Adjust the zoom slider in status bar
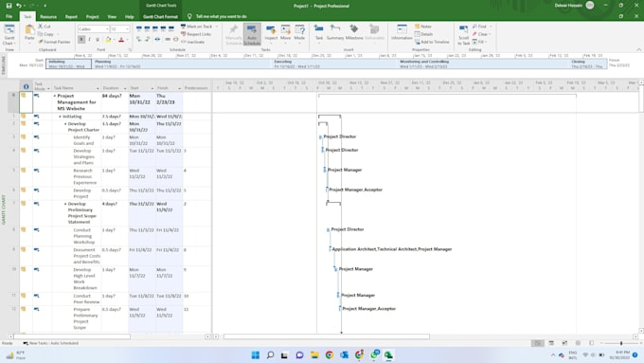 point(621,343)
